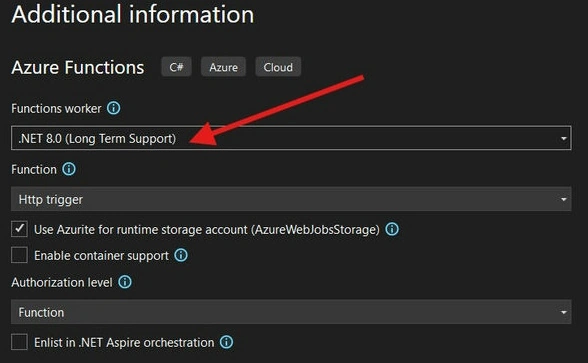Screen dimensions: 588x363
Task: Expand the Http trigger function dropdown
Action: (x=291, y=199)
